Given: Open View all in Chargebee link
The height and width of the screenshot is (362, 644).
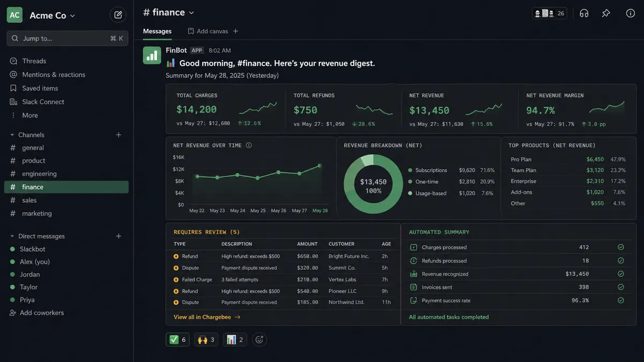Looking at the screenshot, I should [x=207, y=317].
